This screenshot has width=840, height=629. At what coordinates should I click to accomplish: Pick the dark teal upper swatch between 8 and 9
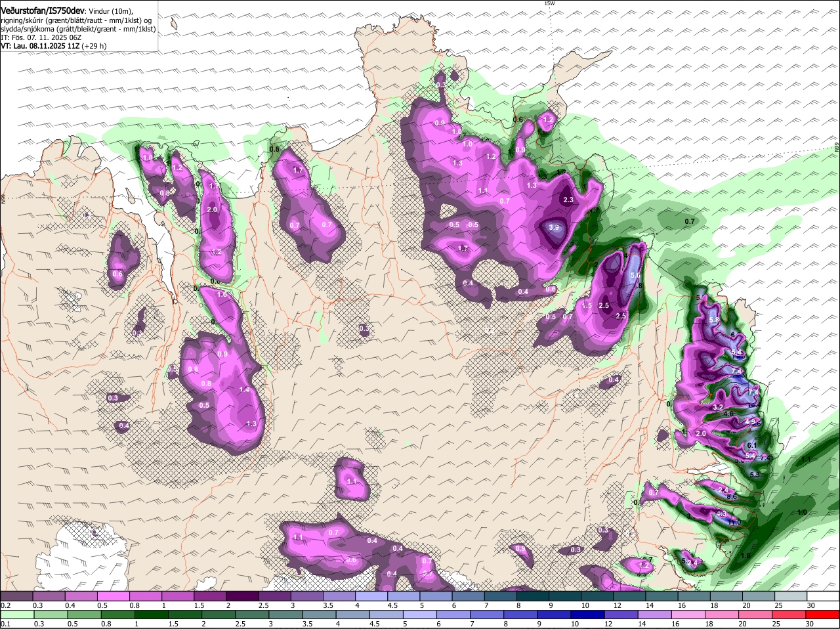pos(532,596)
